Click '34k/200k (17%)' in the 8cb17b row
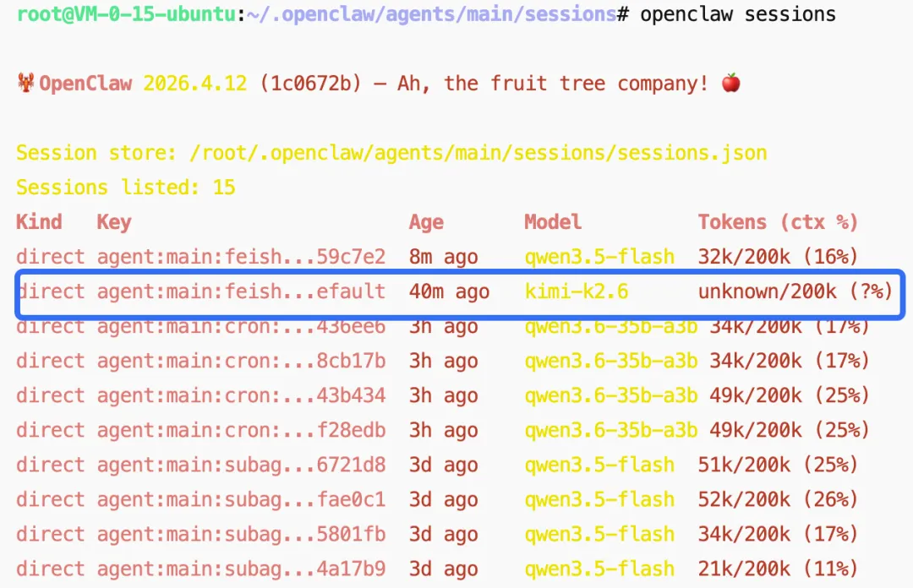 789,361
